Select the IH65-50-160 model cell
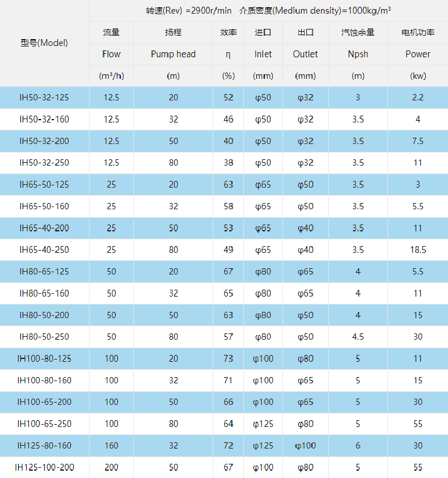 [x=44, y=206]
